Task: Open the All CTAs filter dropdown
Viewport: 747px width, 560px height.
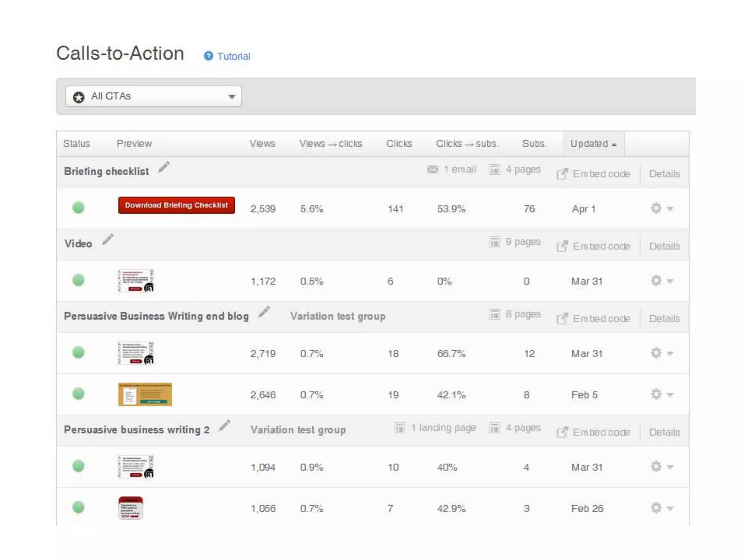Action: (154, 96)
